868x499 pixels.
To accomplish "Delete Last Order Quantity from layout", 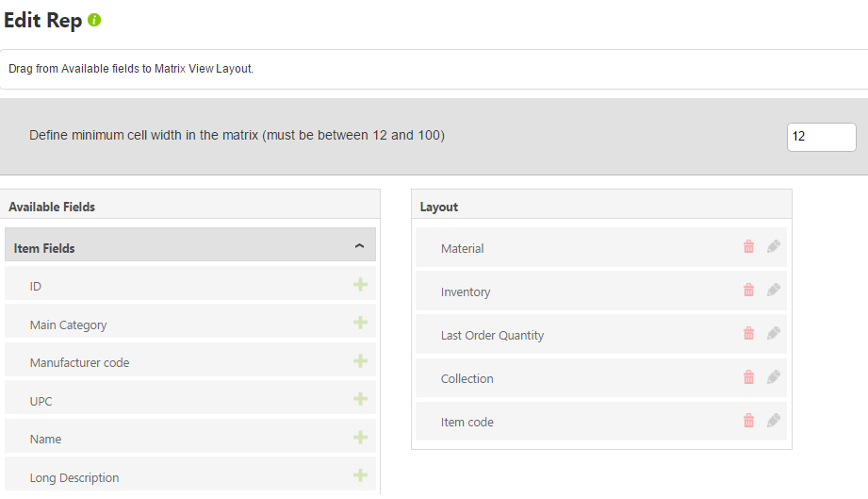I will click(748, 333).
